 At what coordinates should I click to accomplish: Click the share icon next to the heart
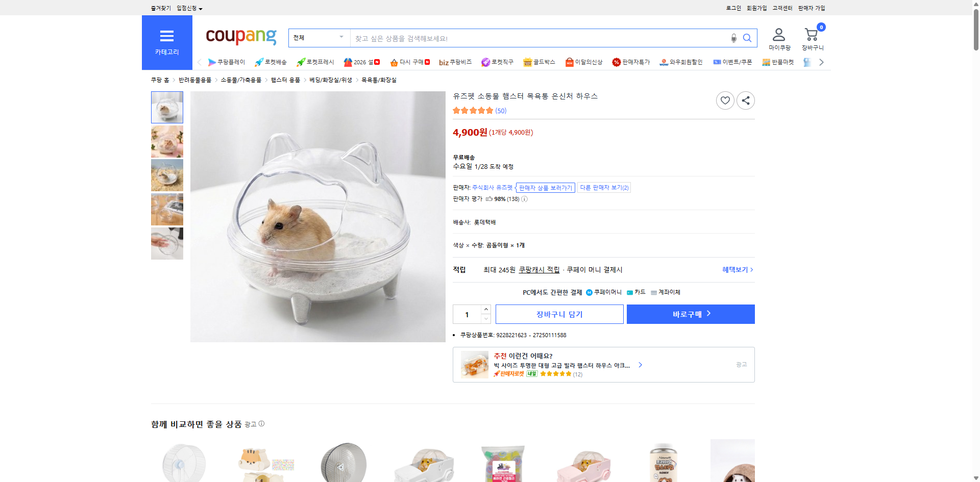745,100
